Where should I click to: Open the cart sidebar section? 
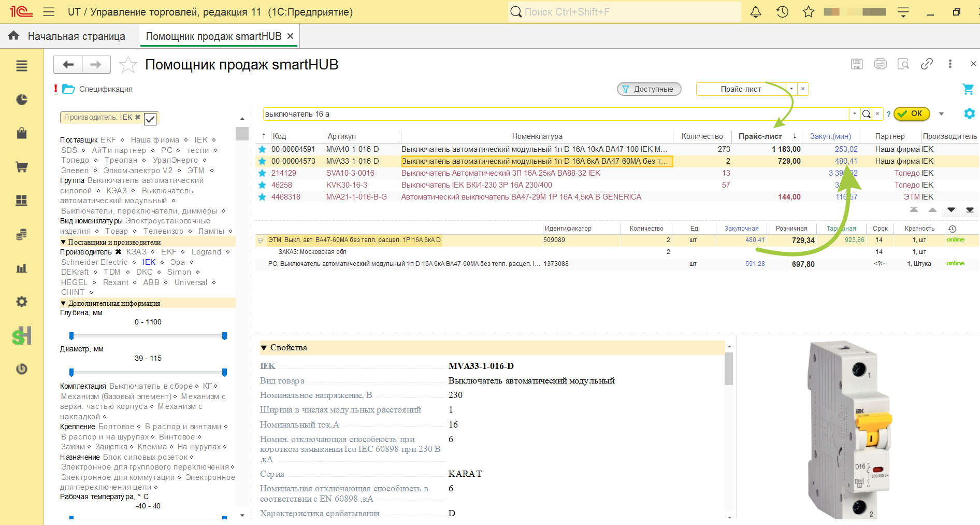coord(22,167)
